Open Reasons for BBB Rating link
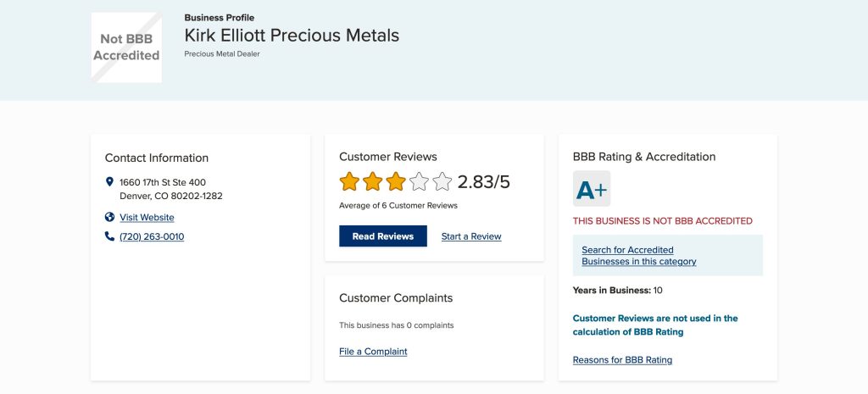Viewport: 868px width, 394px height. coord(622,360)
